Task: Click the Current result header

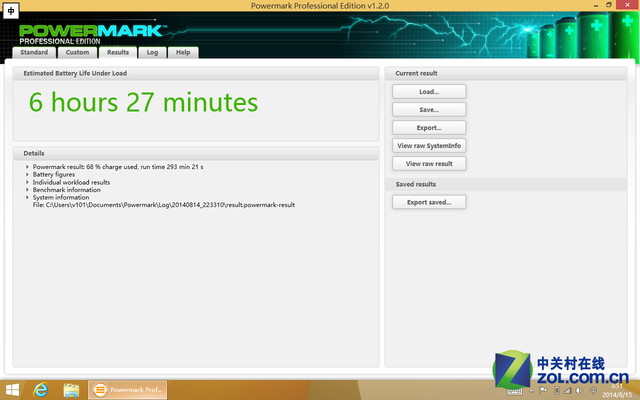Action: click(506, 73)
